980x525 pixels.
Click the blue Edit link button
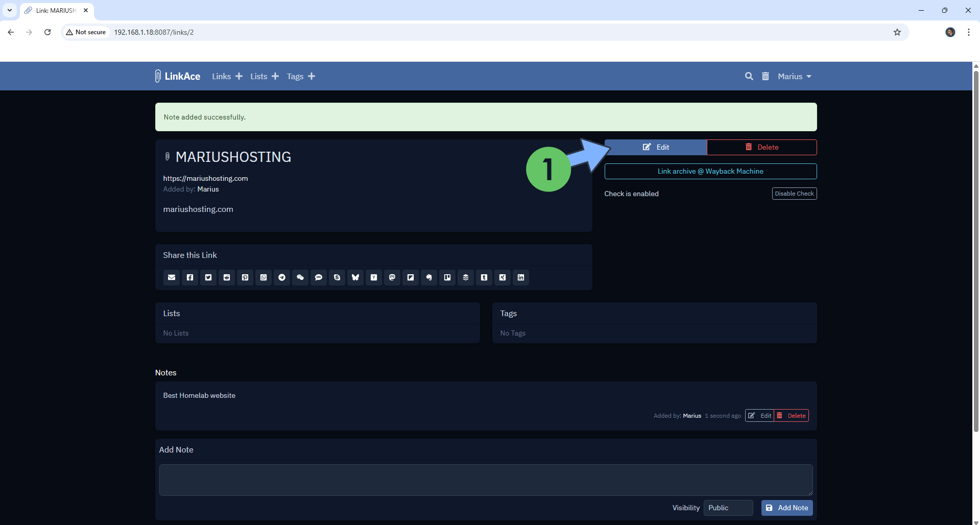coord(656,147)
